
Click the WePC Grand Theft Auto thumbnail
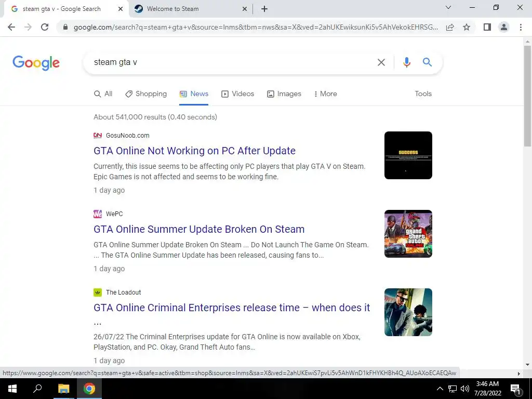pos(408,234)
